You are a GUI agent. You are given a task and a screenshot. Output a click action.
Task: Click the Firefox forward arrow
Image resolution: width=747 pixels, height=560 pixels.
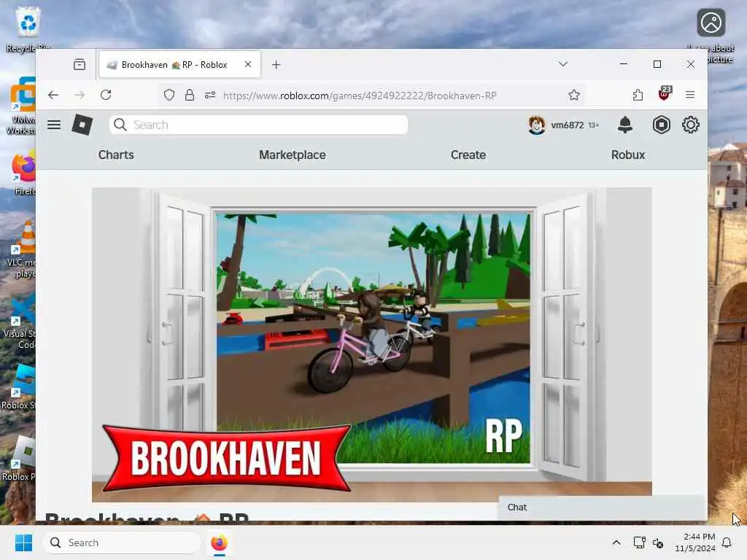(x=80, y=95)
